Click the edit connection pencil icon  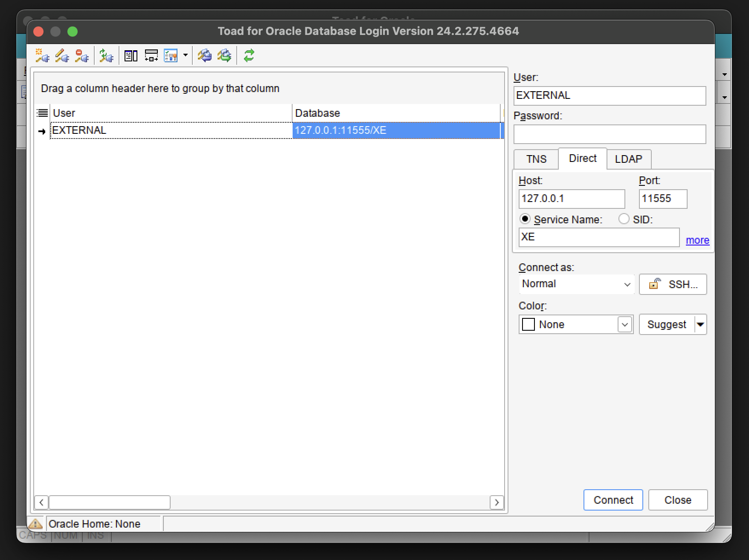coord(62,56)
